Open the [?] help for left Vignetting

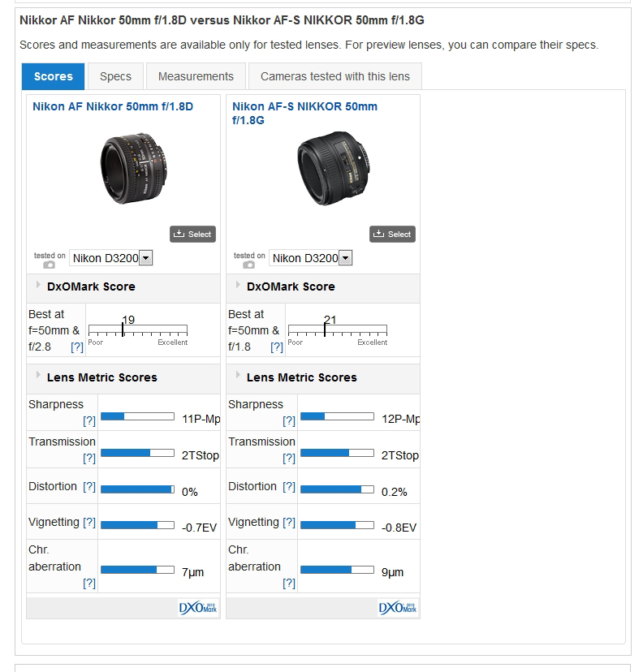pos(89,523)
